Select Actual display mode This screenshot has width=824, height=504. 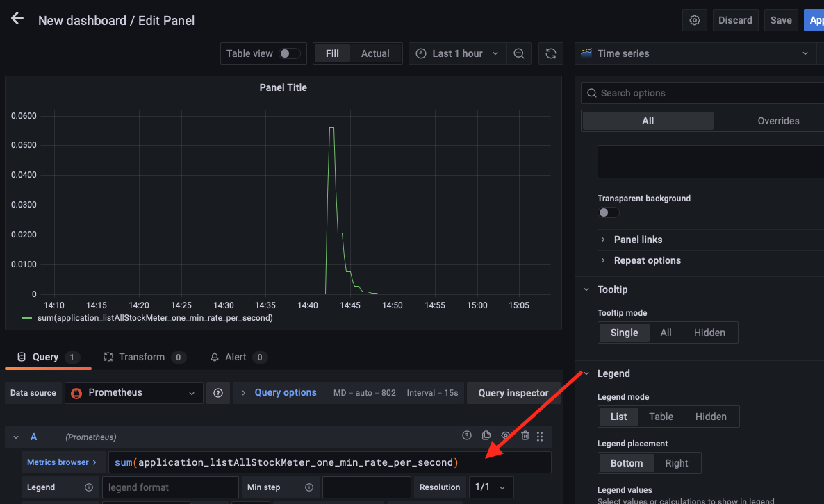[x=375, y=53]
